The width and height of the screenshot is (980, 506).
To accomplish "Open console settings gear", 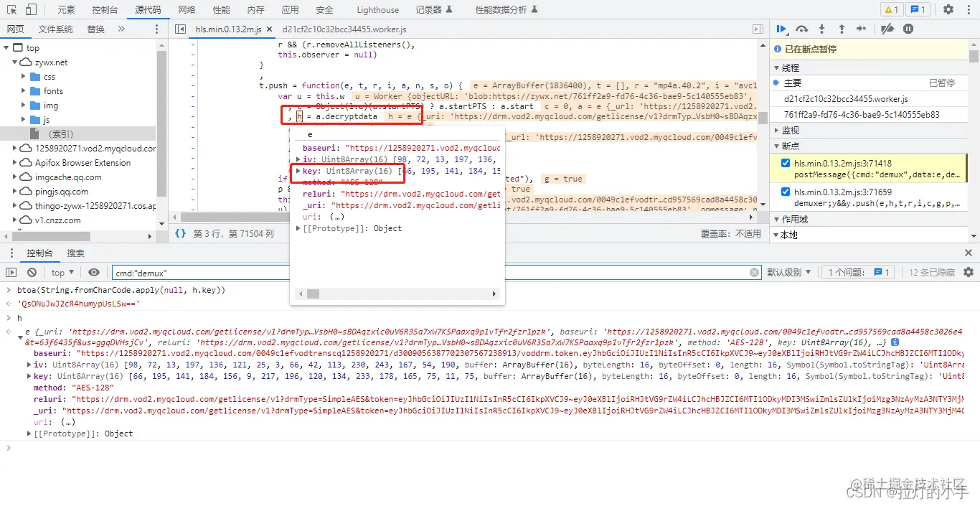I will pos(969,272).
